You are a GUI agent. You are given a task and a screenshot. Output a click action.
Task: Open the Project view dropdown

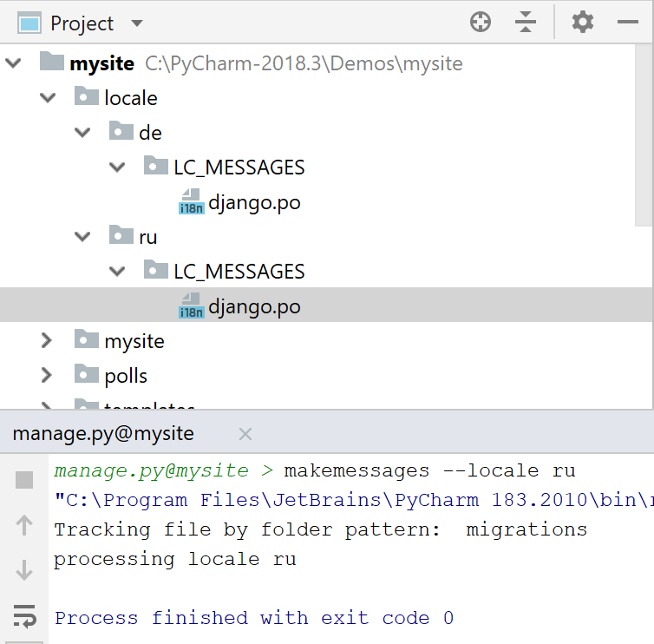coord(137,23)
